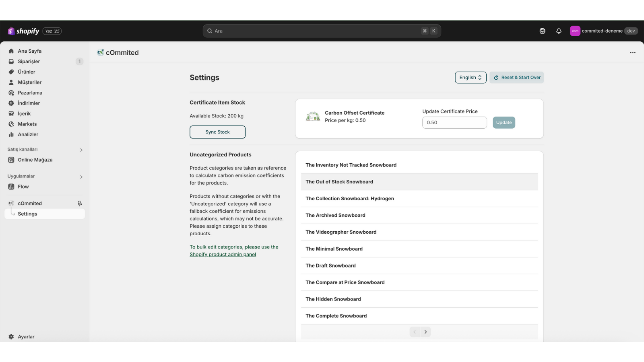The image size is (644, 362).
Task: Expand the Uygulamalar section chevron
Action: [81, 177]
